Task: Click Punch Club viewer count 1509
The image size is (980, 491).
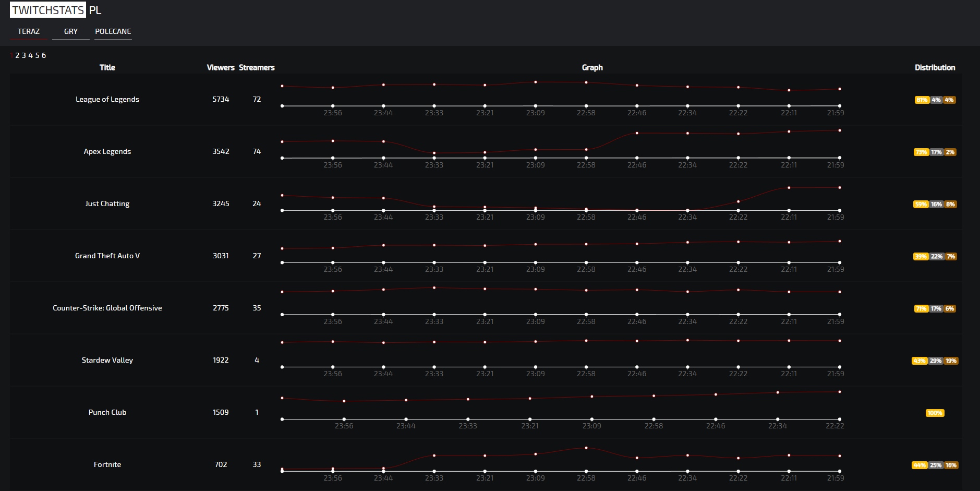Action: pyautogui.click(x=221, y=412)
